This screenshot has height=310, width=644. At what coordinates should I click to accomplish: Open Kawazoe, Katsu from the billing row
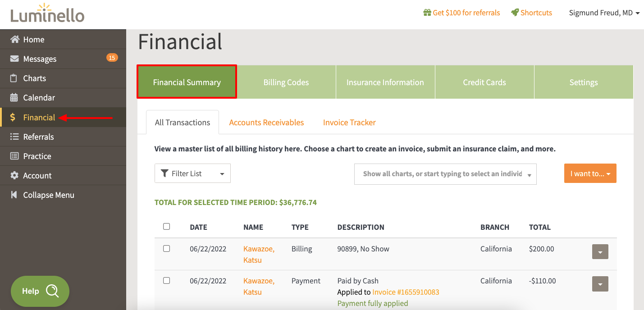click(259, 254)
